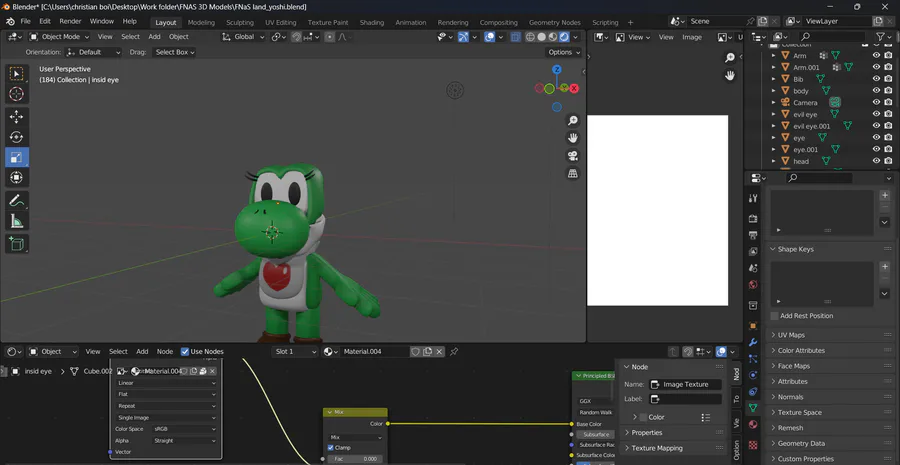Click the node Name field Image Texture

pos(685,385)
